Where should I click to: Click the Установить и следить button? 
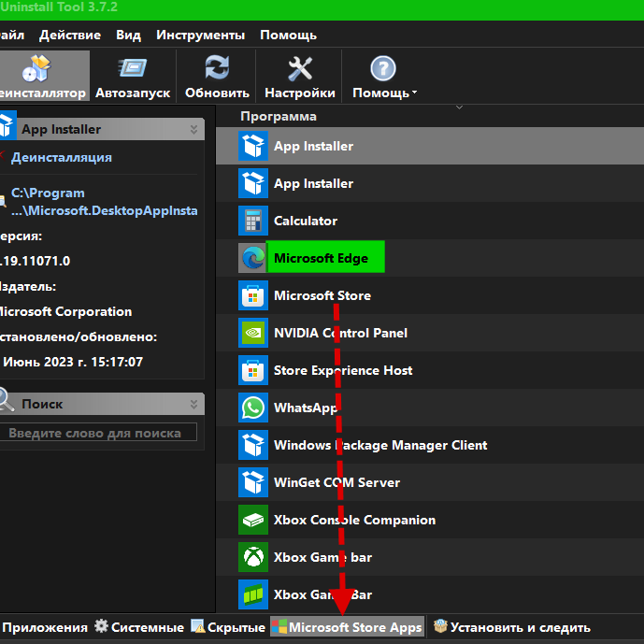(x=512, y=627)
